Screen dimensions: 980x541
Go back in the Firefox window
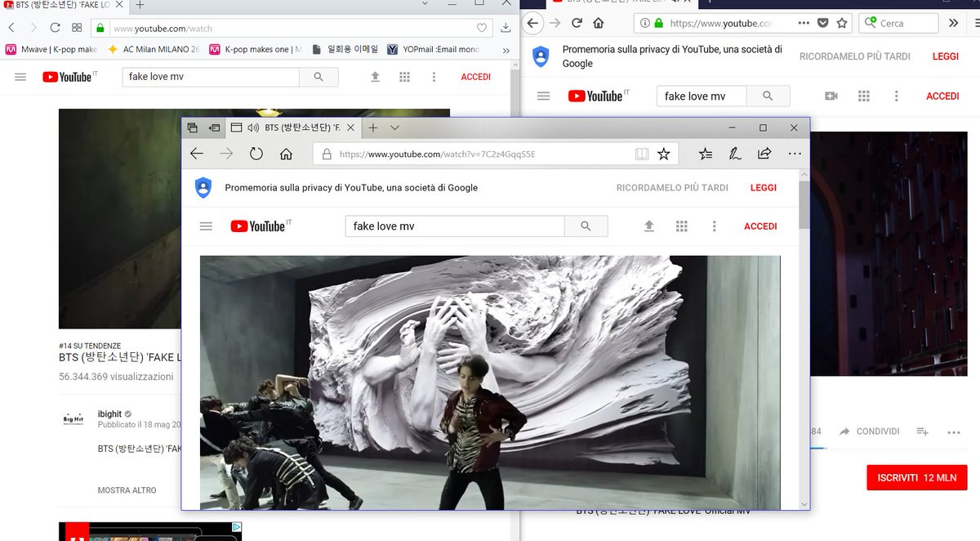tap(533, 23)
